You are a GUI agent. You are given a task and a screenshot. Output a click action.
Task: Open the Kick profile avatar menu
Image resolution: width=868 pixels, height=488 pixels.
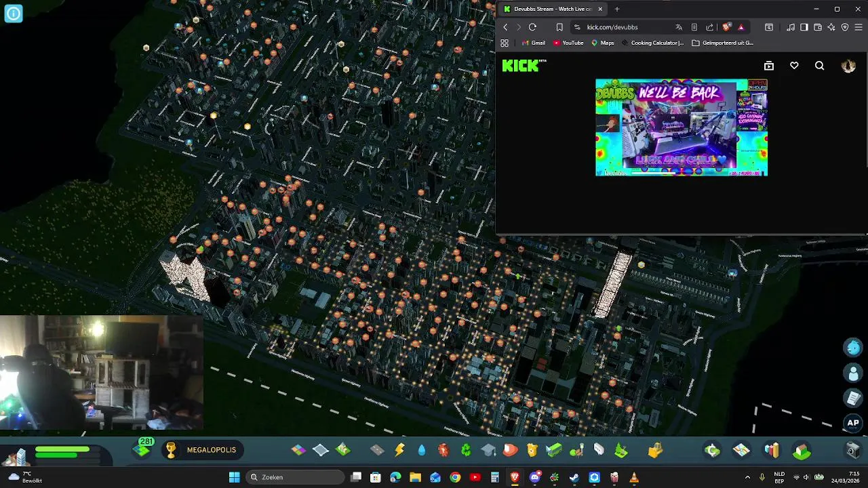pos(848,66)
